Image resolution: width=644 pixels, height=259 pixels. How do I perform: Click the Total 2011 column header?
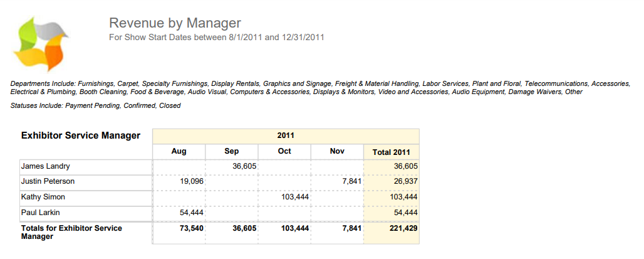[391, 152]
